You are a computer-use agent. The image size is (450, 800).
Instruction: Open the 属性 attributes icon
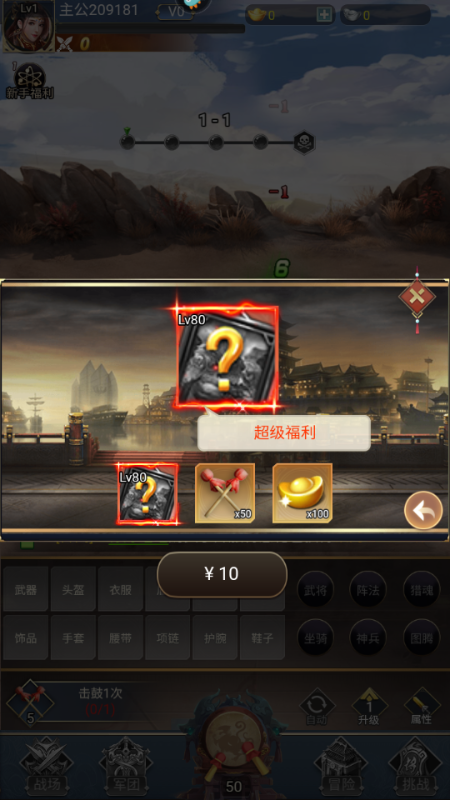422,707
